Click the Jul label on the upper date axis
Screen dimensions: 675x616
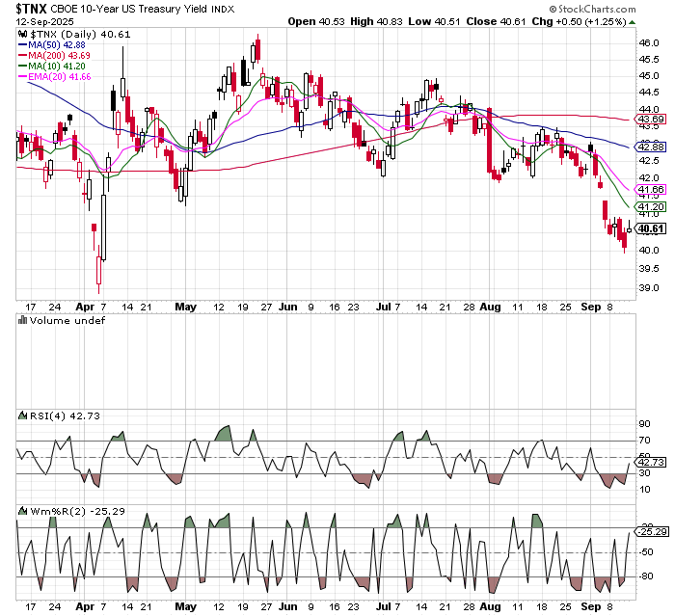point(383,307)
